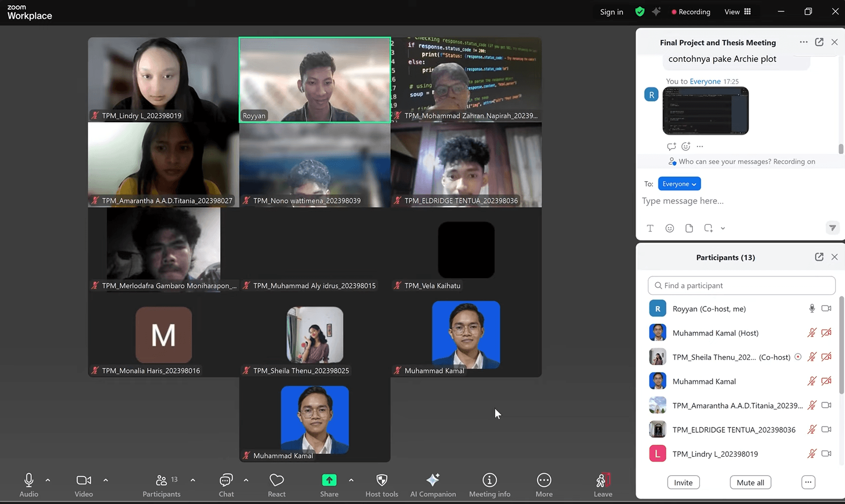This screenshot has height=504, width=845.
Task: Expand video options chevron
Action: coord(105,480)
